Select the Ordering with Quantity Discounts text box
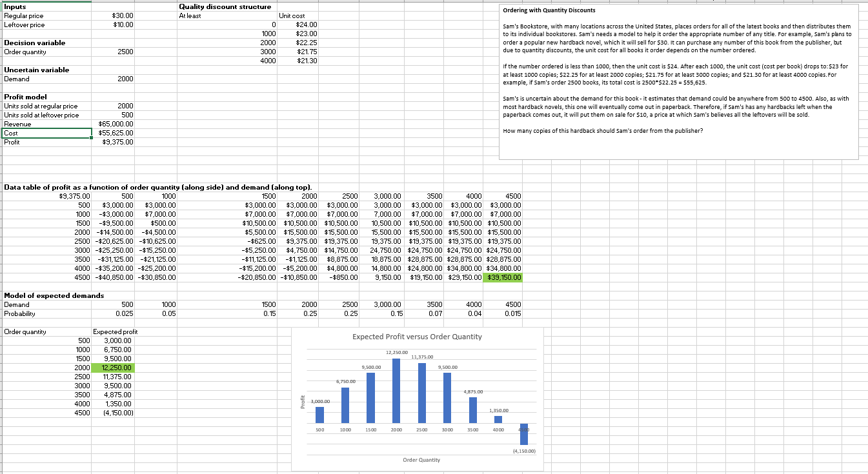Image resolution: width=868 pixels, height=474 pixels. pos(678,77)
